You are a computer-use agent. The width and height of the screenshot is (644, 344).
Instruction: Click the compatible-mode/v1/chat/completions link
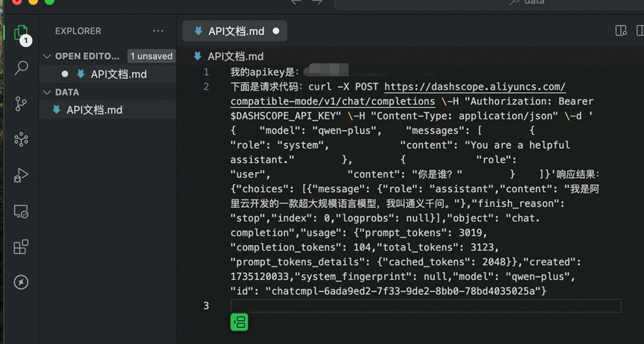tap(333, 101)
